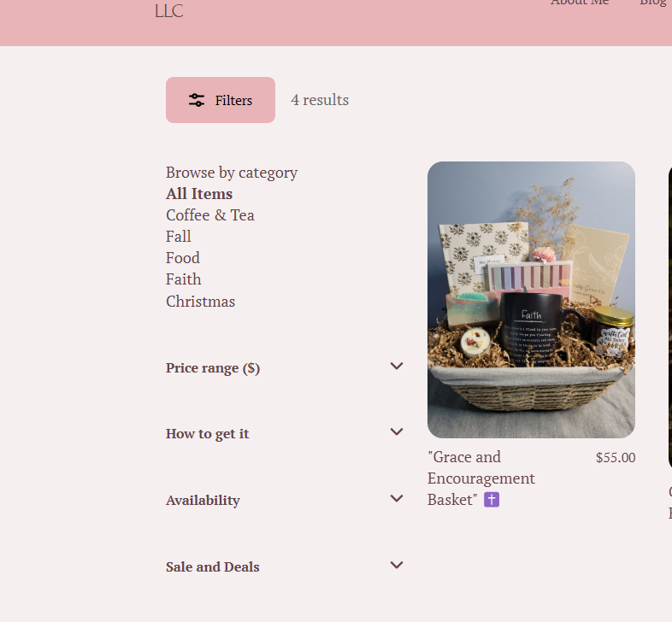Browse the Christmas category
The width and height of the screenshot is (672, 622).
click(x=201, y=302)
